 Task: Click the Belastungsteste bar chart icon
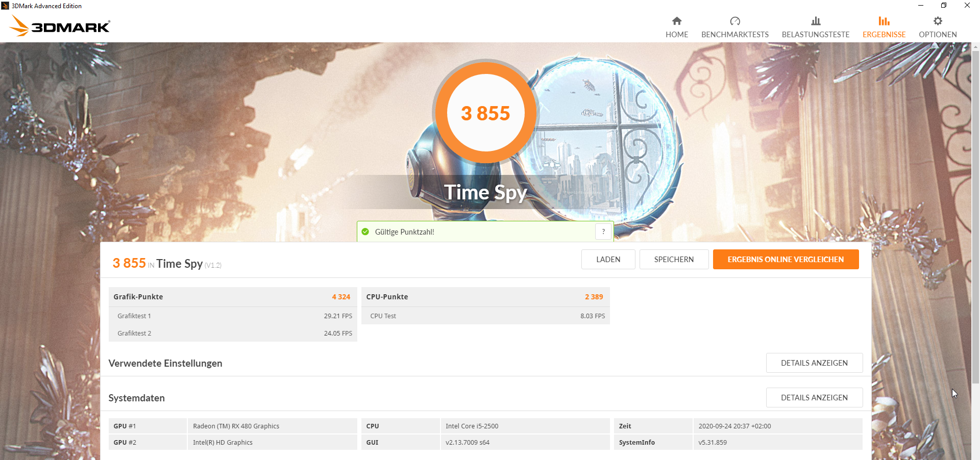[816, 21]
